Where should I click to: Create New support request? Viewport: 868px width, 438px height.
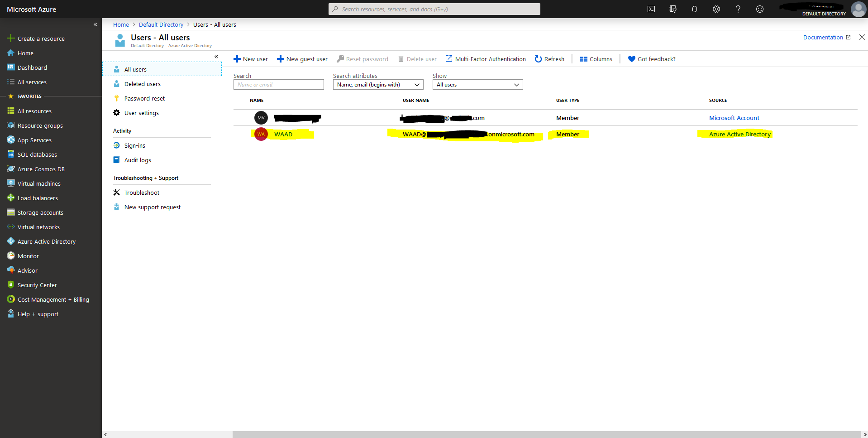tap(147, 207)
